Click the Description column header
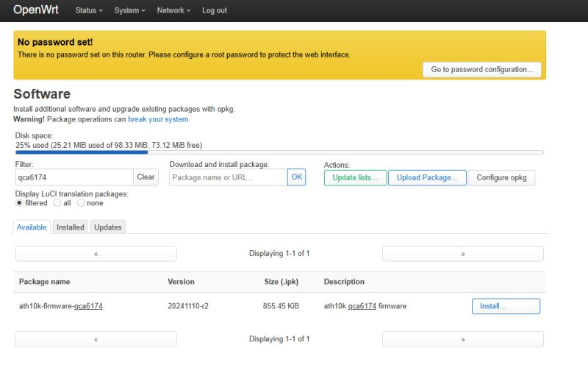Image resolution: width=588 pixels, height=376 pixels. [x=344, y=282]
